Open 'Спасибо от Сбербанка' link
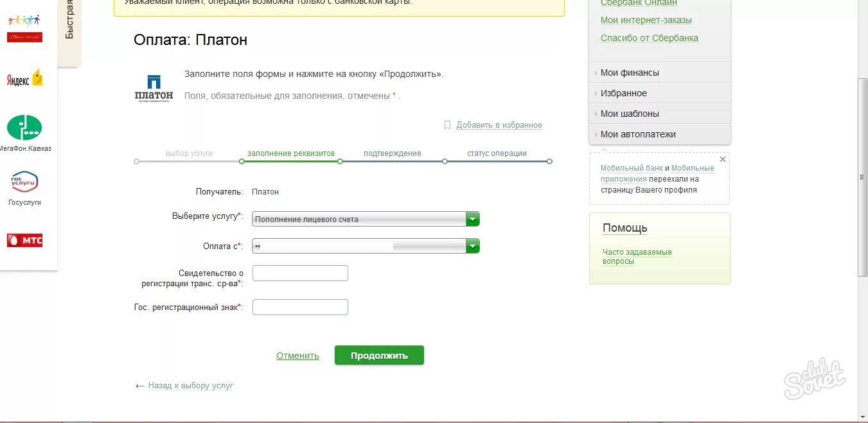Viewport: 868px width, 423px height. [x=650, y=38]
